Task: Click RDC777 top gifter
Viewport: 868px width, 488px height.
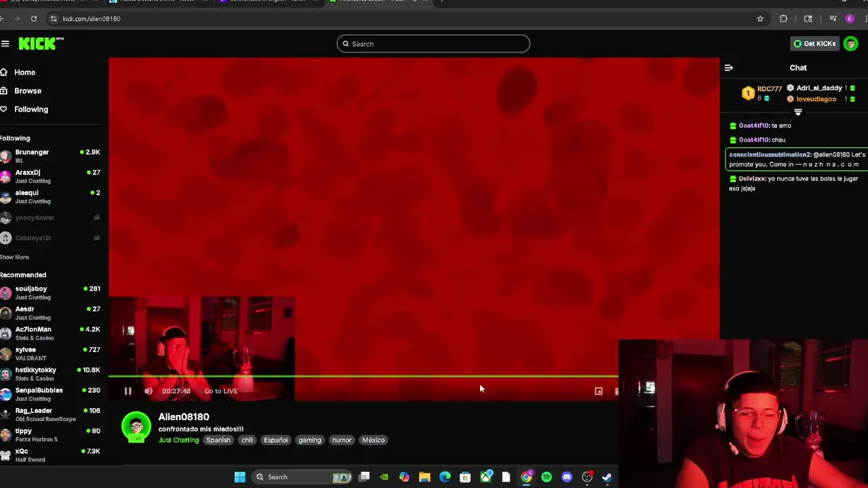Action: coord(769,89)
